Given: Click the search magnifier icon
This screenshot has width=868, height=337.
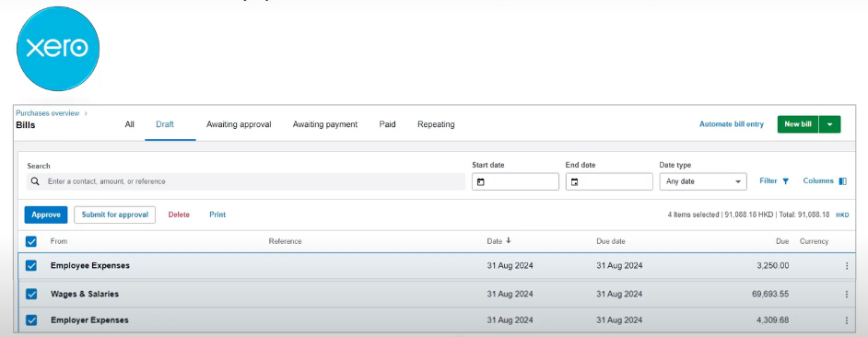Looking at the screenshot, I should [x=35, y=181].
